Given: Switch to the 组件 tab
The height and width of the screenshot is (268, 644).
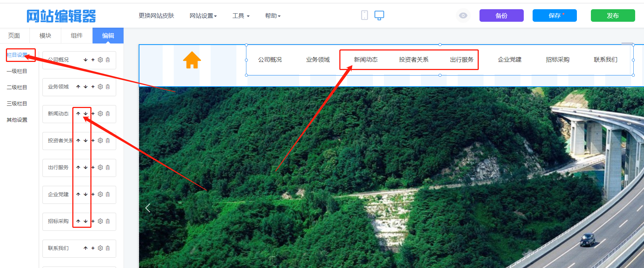Looking at the screenshot, I should [77, 36].
